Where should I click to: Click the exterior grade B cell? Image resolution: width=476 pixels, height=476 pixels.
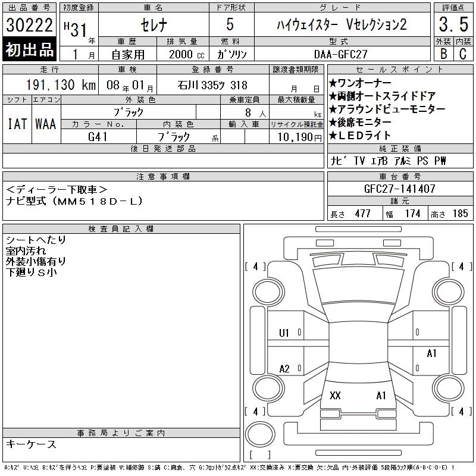click(443, 54)
